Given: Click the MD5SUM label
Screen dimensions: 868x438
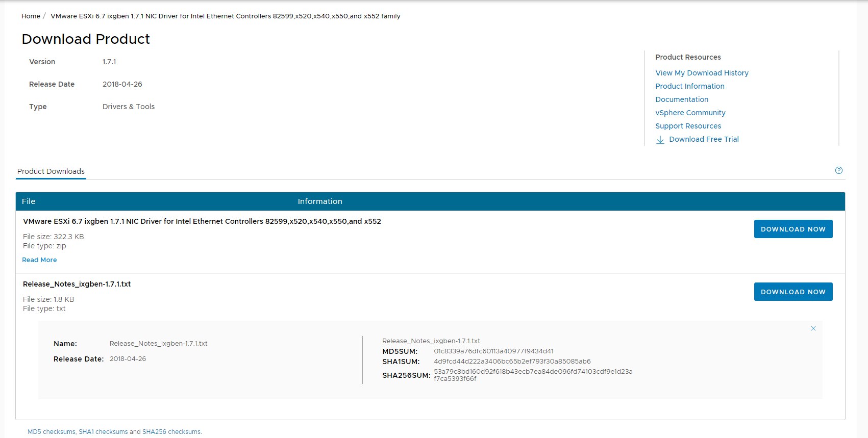Looking at the screenshot, I should pyautogui.click(x=400, y=351).
